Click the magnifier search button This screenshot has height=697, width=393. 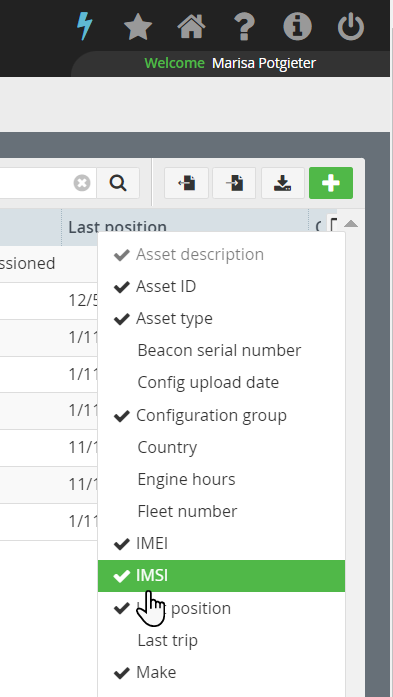click(118, 183)
